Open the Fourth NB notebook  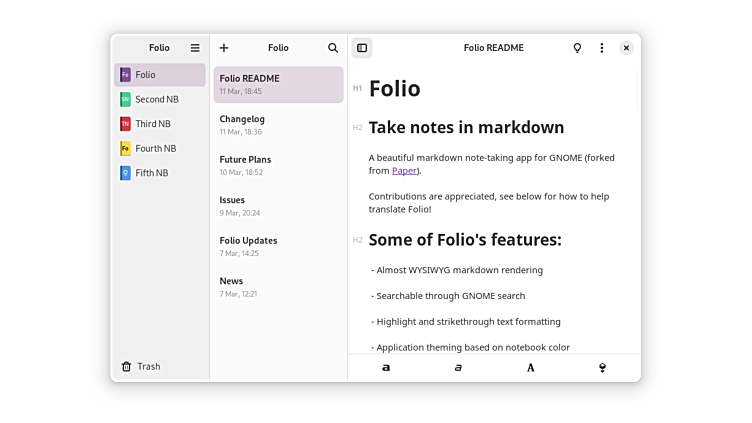[x=155, y=148]
